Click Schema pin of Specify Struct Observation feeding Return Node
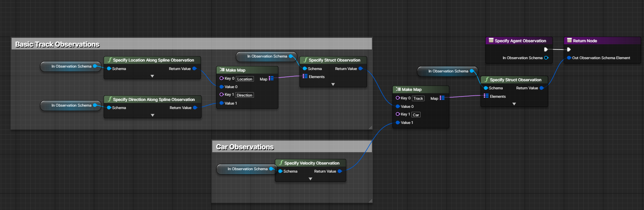The height and width of the screenshot is (210, 644). pyautogui.click(x=486, y=88)
